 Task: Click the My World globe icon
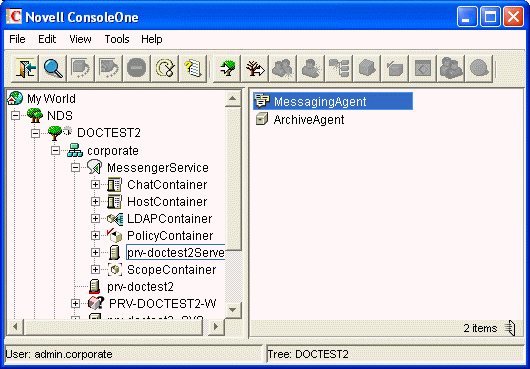[x=15, y=98]
